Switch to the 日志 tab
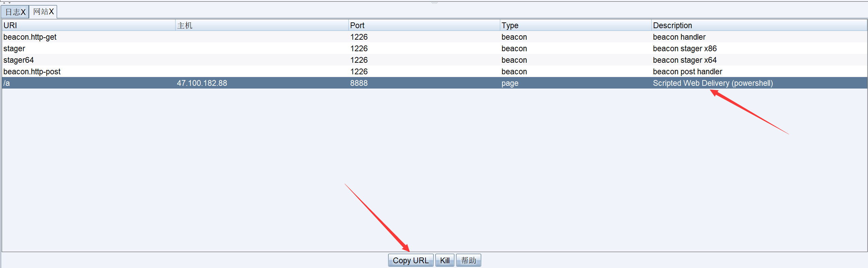 pos(15,12)
